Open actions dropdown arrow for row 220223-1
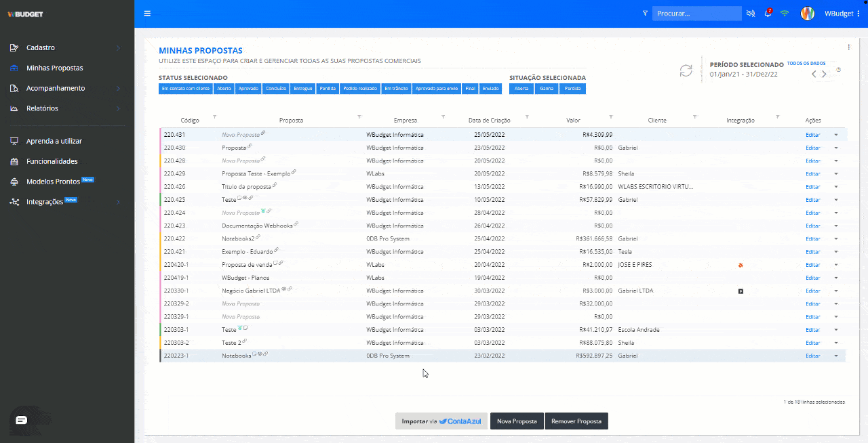 (x=835, y=356)
